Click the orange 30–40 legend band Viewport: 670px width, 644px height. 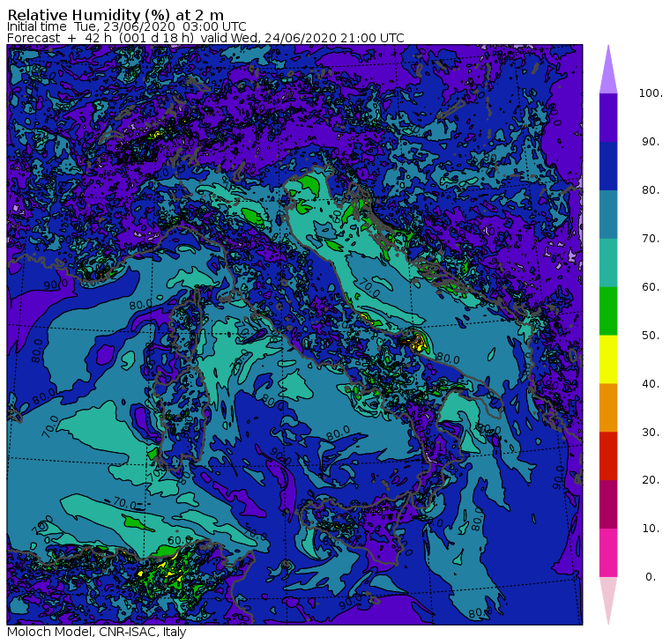(x=608, y=407)
